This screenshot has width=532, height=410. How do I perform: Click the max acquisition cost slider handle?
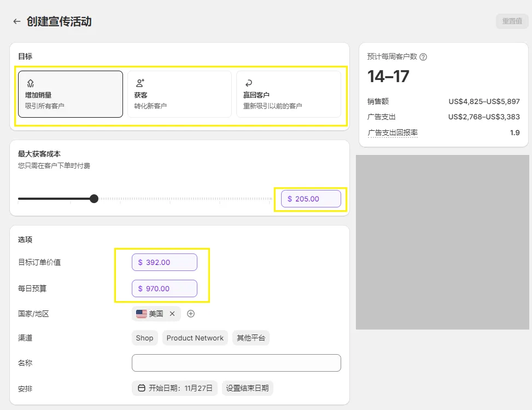[x=94, y=199]
